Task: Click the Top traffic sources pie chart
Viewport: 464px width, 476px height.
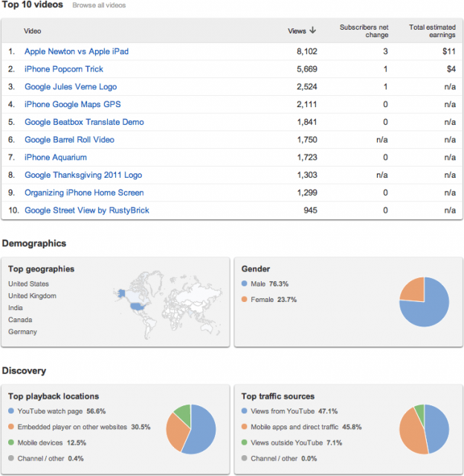Action: coord(424,429)
